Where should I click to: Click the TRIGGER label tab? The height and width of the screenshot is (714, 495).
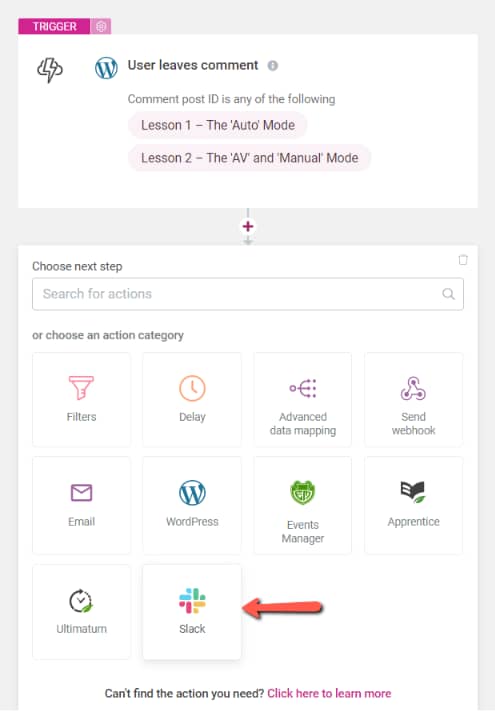(x=54, y=26)
